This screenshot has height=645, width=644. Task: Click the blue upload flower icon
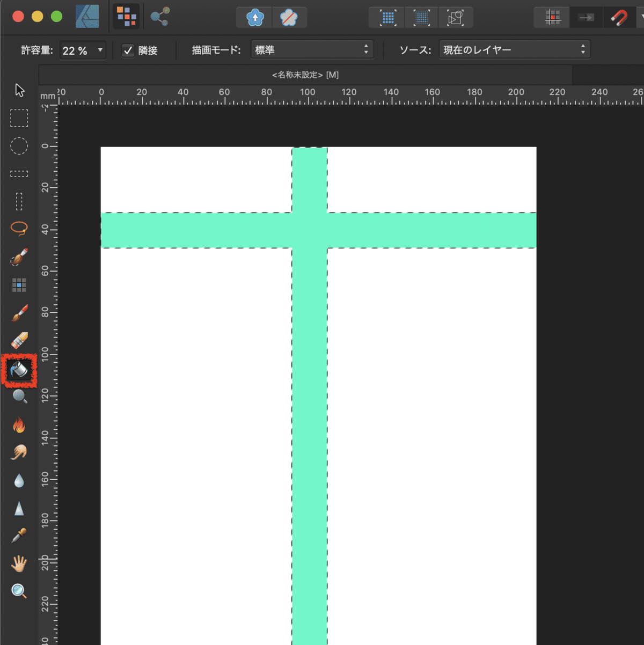tap(255, 17)
